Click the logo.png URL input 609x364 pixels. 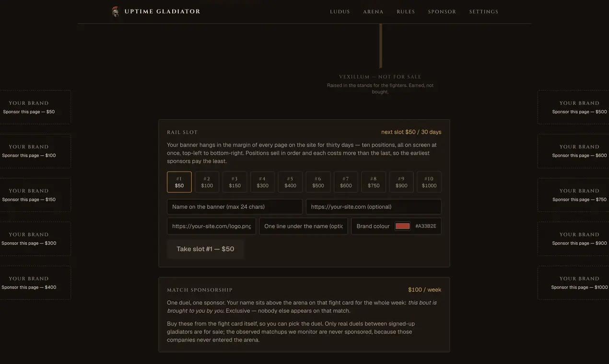click(211, 226)
